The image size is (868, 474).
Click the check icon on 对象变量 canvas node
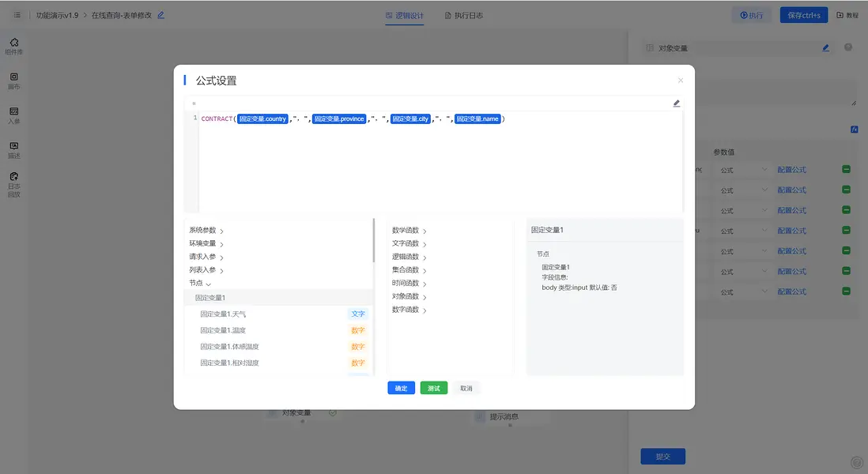[333, 412]
